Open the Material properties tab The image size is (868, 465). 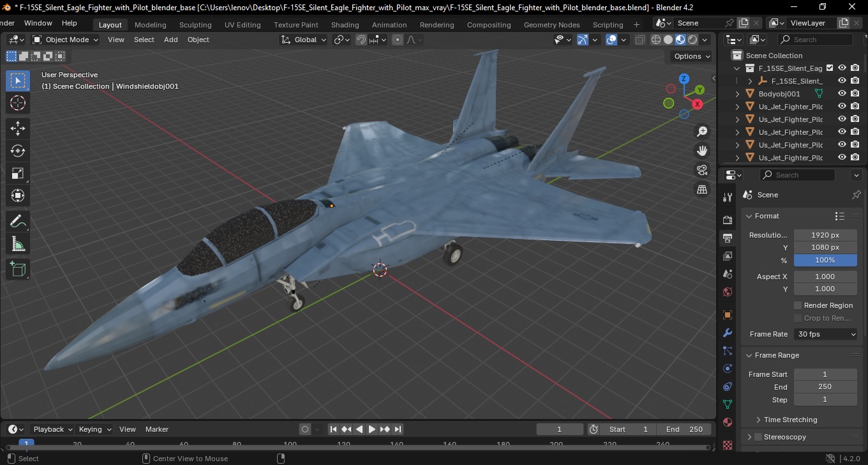point(727,422)
